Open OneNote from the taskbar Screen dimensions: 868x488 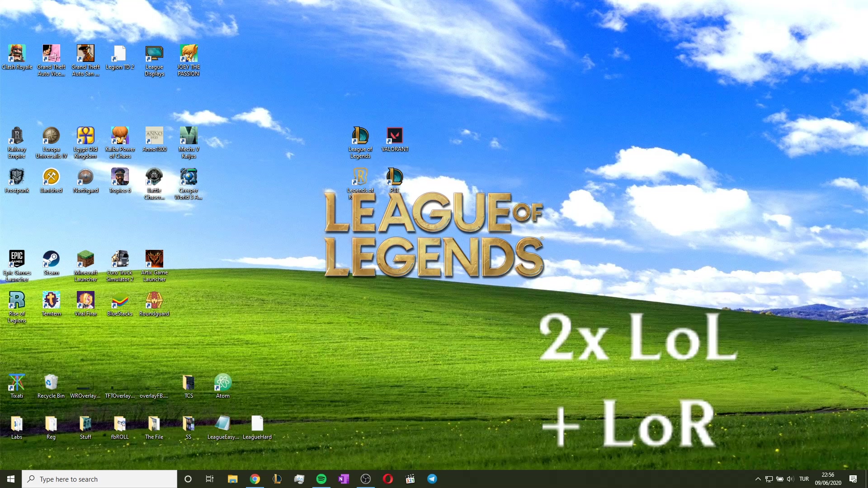pyautogui.click(x=344, y=479)
